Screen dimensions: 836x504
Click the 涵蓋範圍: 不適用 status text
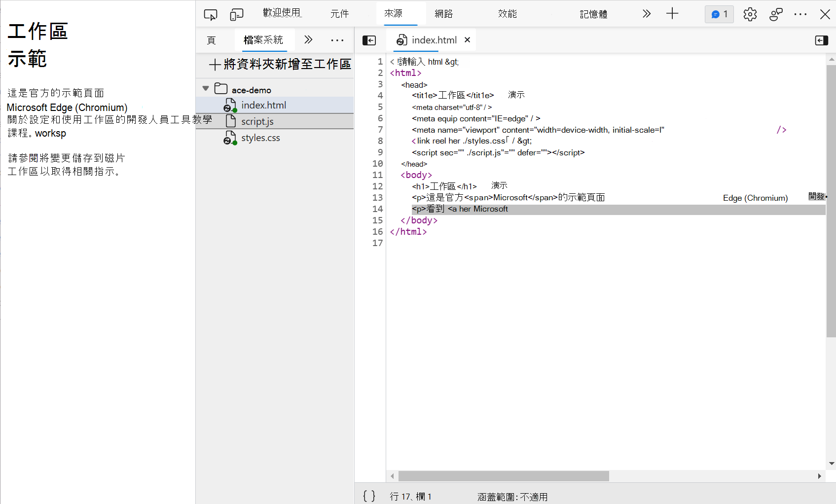click(x=512, y=497)
